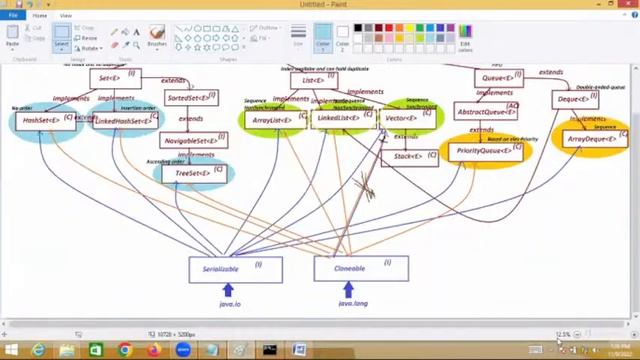Switch to the Home tab
The width and height of the screenshot is (640, 360).
click(40, 16)
